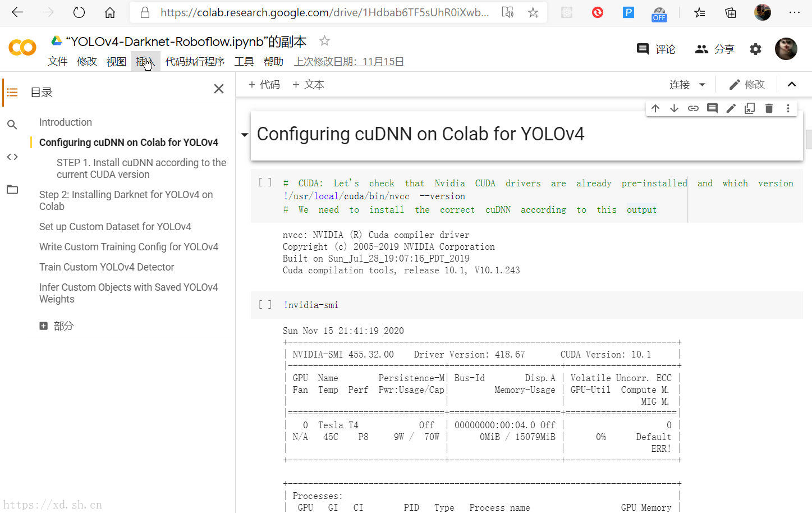Select the table of contents sidebar icon
The image size is (812, 513).
point(12,92)
